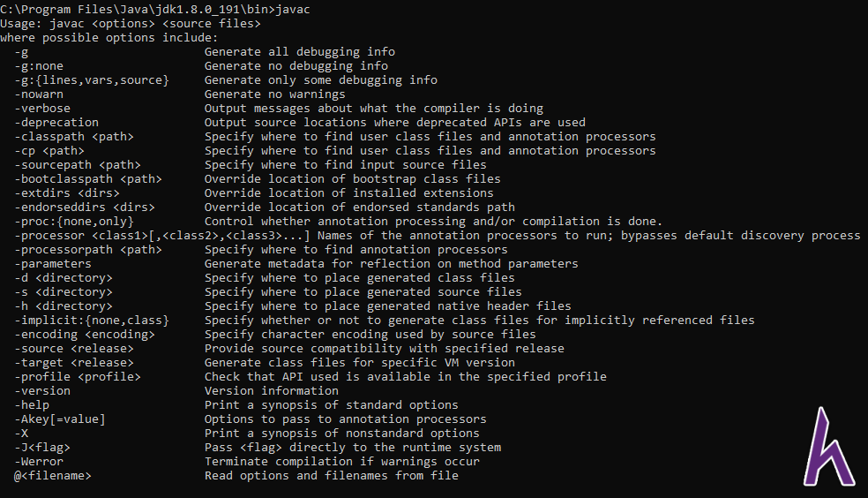The height and width of the screenshot is (498, 868).
Task: Click the javac command at the prompt
Action: click(293, 10)
